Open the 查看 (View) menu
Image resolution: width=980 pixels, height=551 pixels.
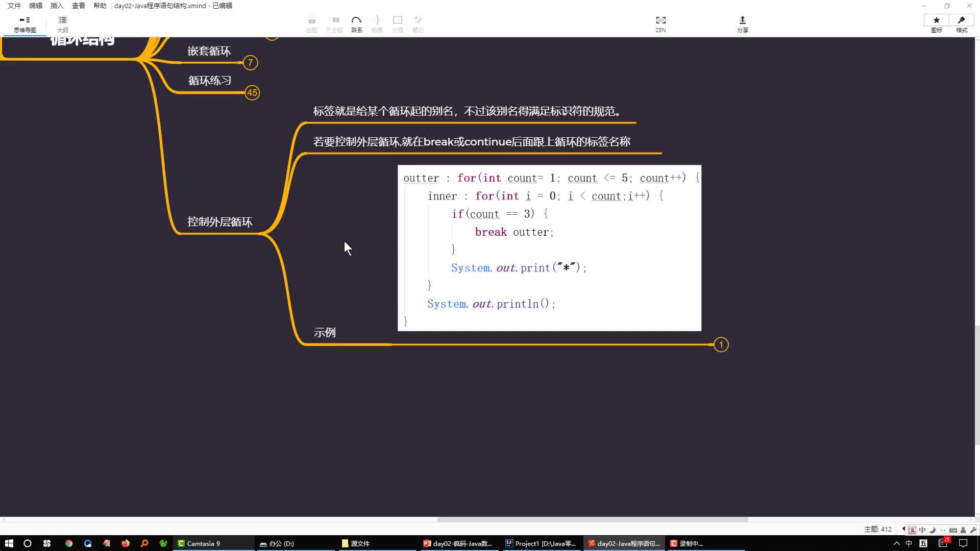(78, 6)
